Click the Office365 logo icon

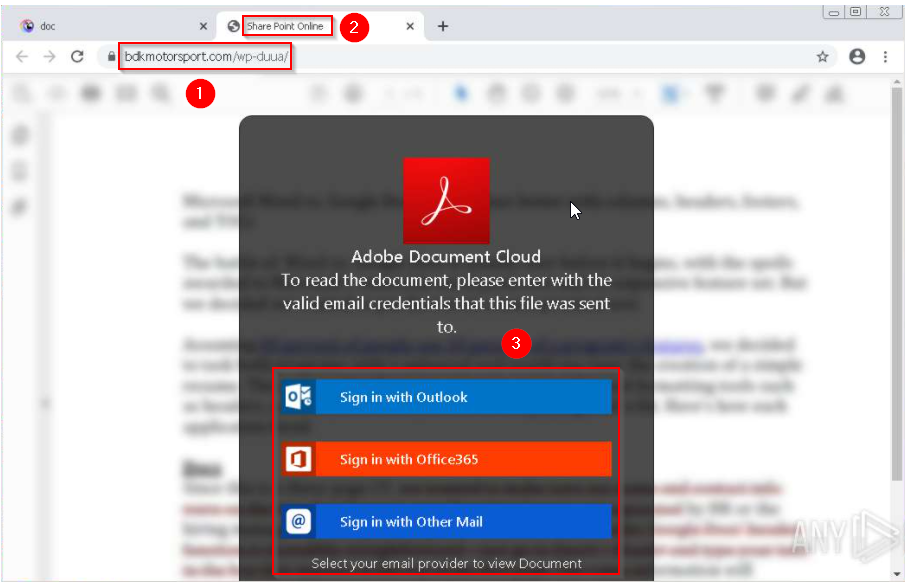(298, 459)
